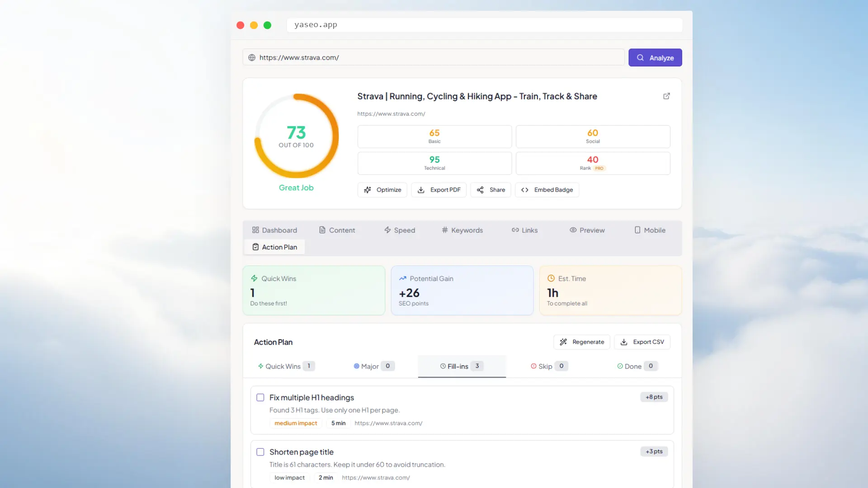868x488 pixels.
Task: Click the Optimize sparkle button
Action: coord(382,190)
